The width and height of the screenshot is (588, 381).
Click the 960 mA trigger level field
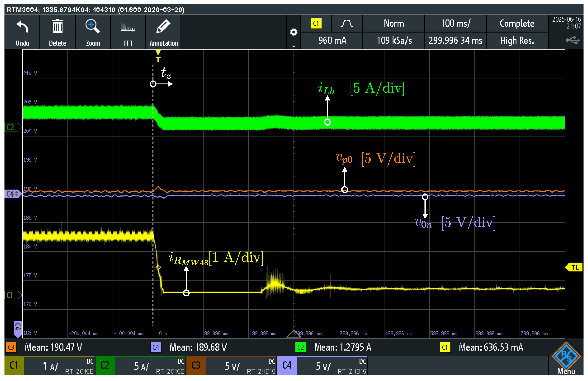pos(332,40)
